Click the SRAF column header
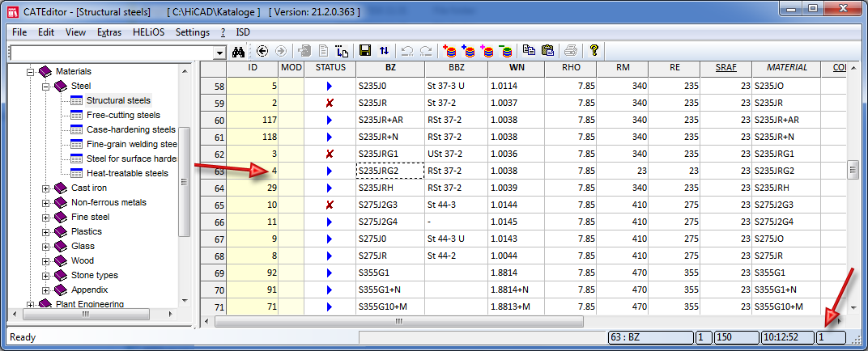 [x=726, y=68]
